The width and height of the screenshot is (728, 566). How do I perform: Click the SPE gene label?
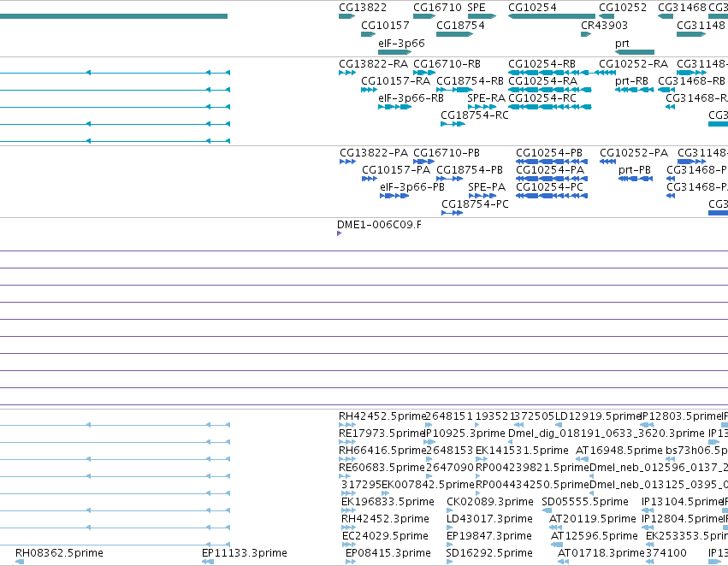click(476, 8)
